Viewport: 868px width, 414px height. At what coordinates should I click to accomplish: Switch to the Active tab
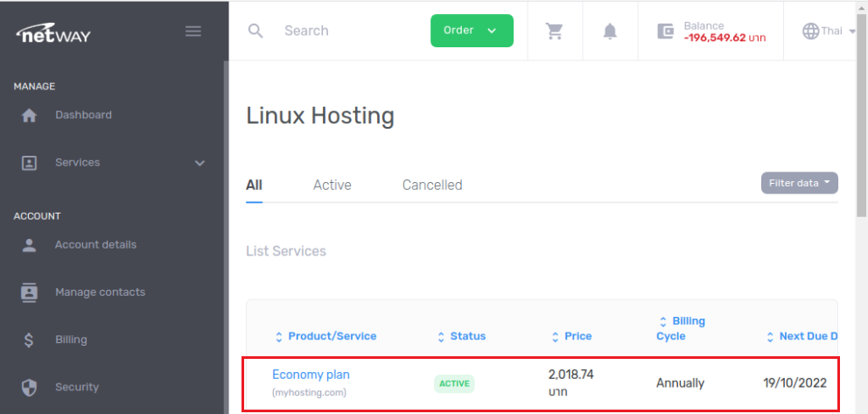[332, 186]
